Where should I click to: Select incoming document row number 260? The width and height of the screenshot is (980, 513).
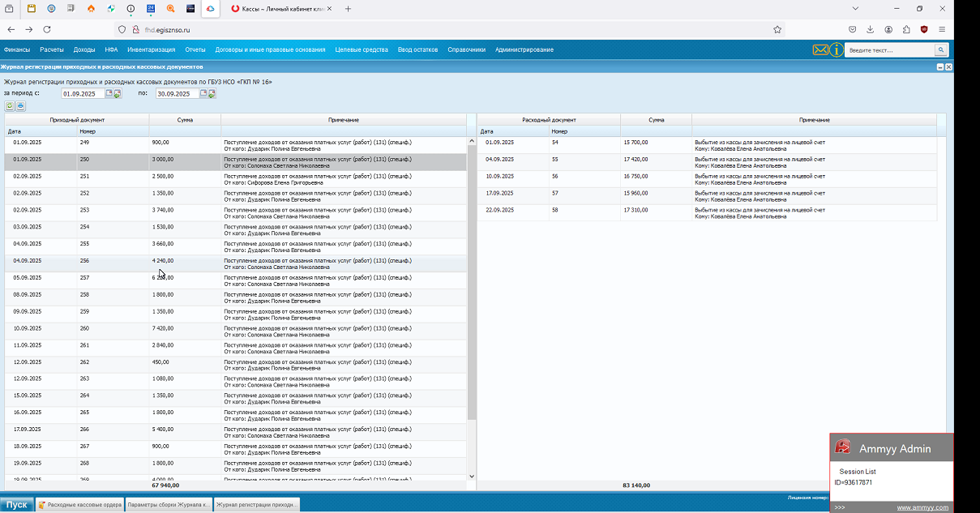[236, 331]
